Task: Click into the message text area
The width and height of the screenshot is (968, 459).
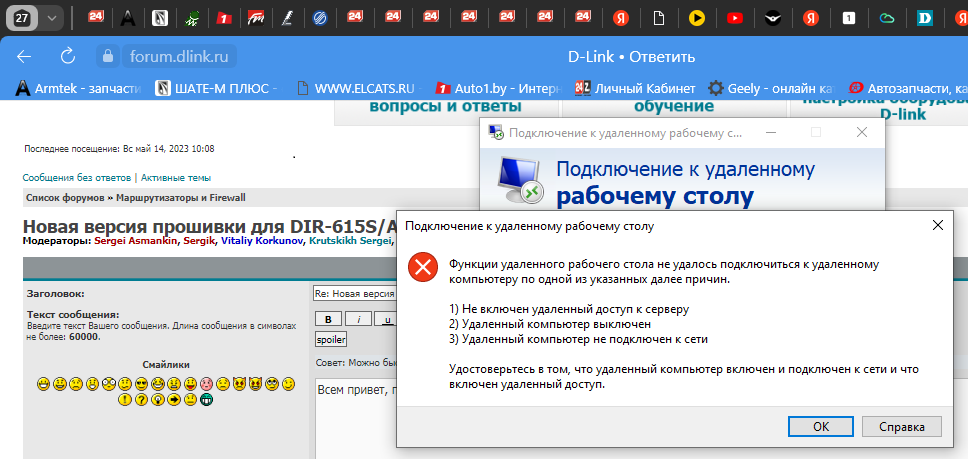Action: point(355,418)
